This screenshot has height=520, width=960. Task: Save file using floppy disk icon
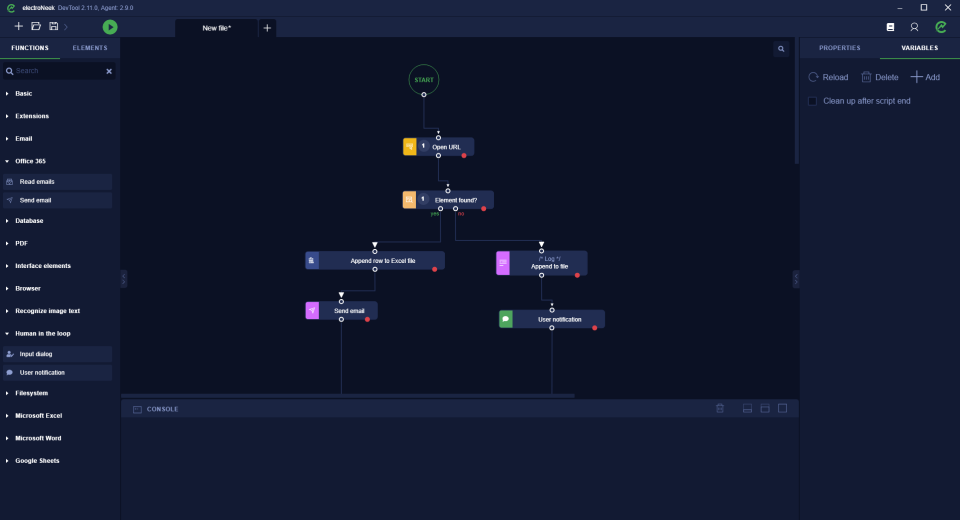click(54, 26)
